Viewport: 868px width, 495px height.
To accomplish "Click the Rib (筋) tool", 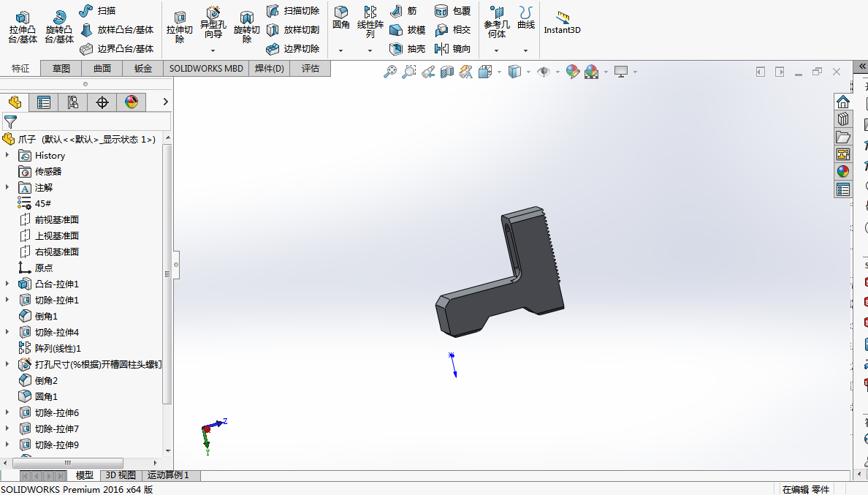I will point(403,10).
